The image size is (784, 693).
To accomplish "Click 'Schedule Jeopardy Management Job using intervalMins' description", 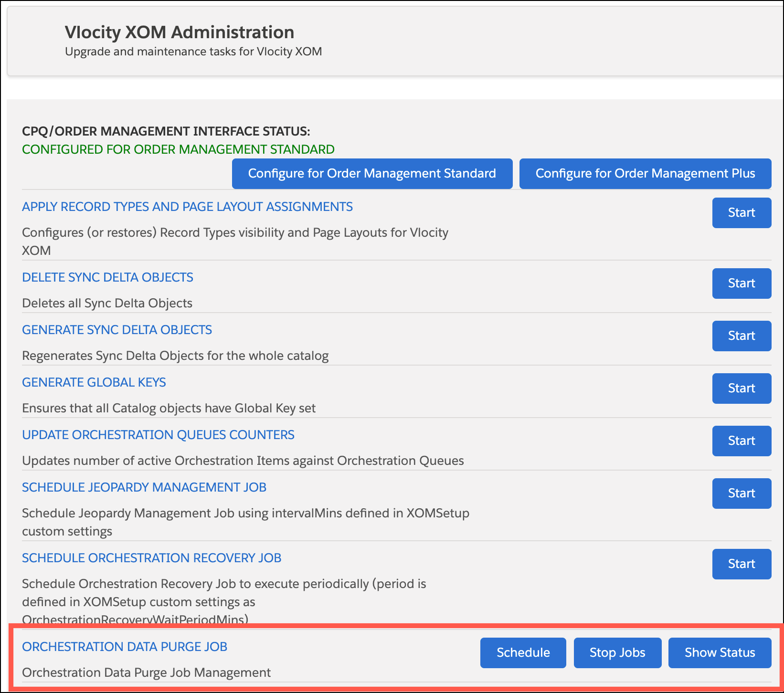I will coord(245,522).
